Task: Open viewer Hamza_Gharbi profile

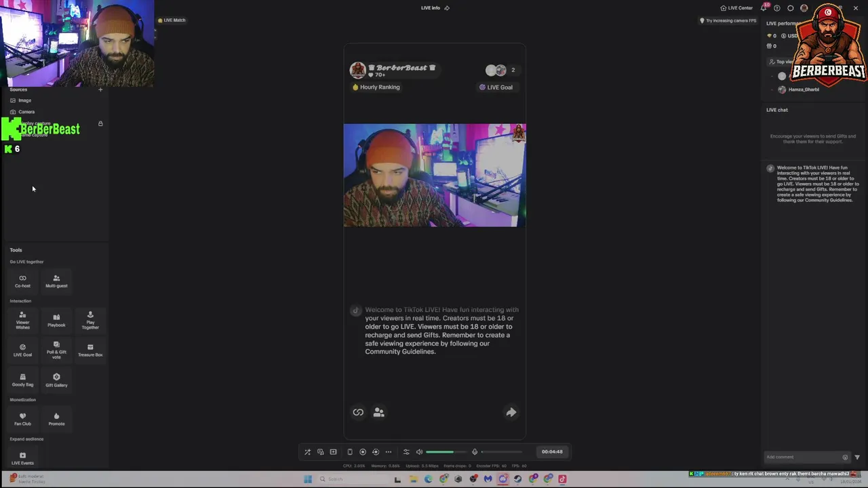Action: click(x=799, y=89)
